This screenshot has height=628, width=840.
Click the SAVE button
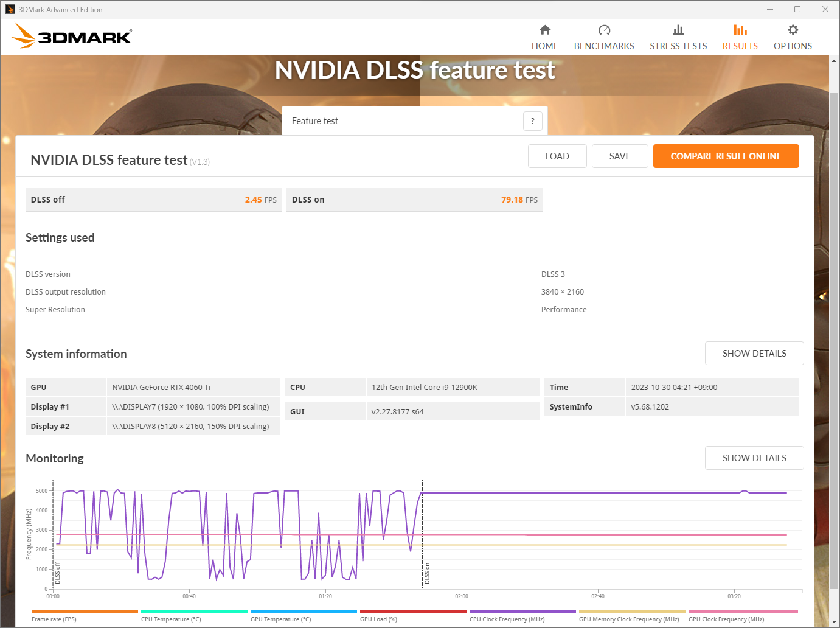click(x=620, y=156)
